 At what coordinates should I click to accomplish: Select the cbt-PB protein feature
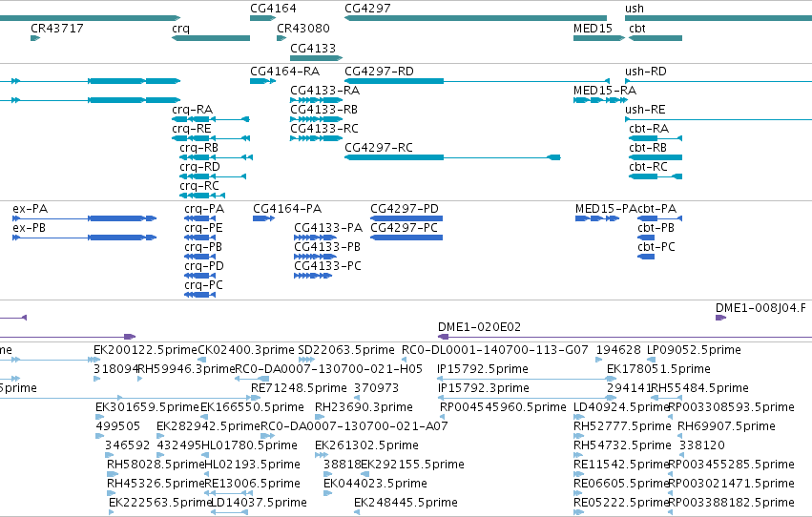[x=646, y=238]
